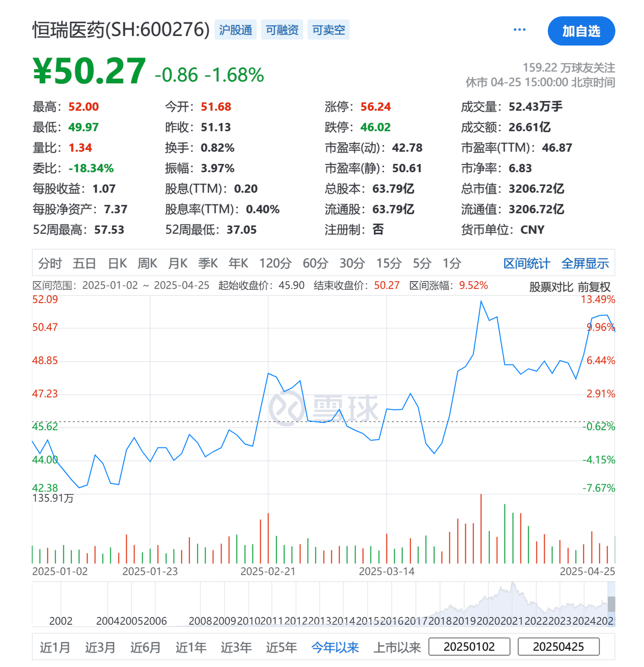Image resolution: width=644 pixels, height=667 pixels.
Task: Open the 前复权 adjustment dropdown
Action: (594, 287)
